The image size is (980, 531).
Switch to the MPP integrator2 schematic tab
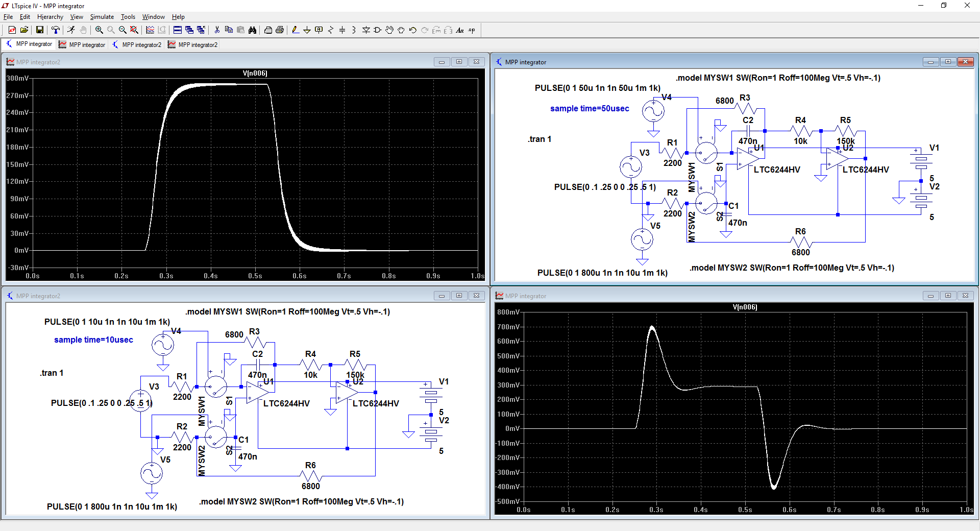click(137, 45)
